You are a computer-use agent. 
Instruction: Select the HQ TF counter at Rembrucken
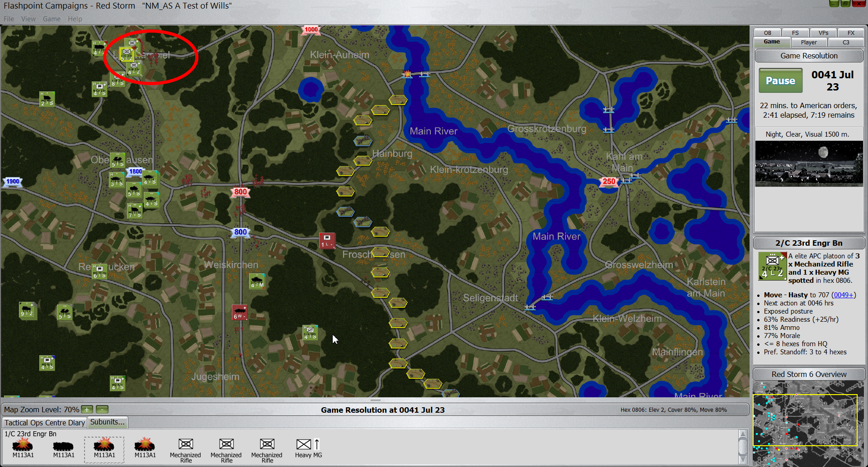[99, 271]
